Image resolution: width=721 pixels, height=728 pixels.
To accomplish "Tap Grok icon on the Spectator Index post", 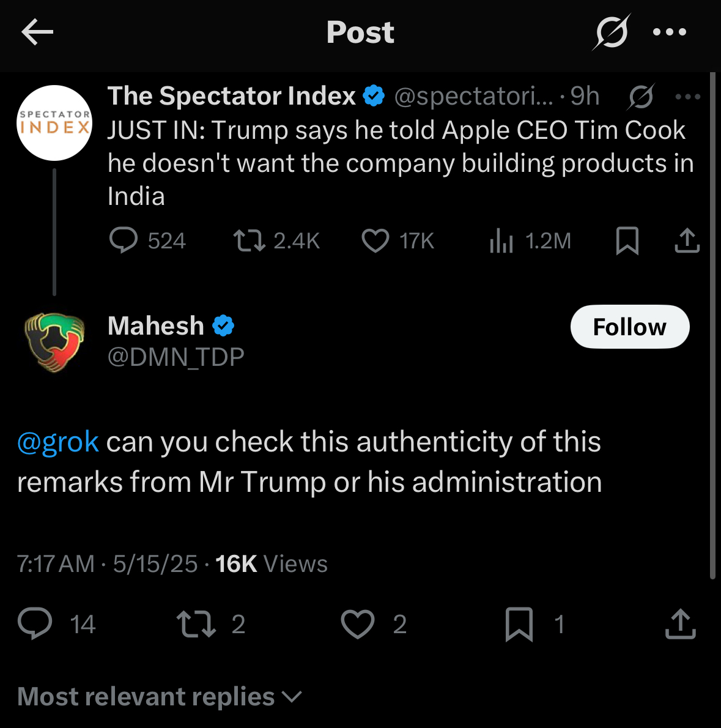I will click(641, 97).
